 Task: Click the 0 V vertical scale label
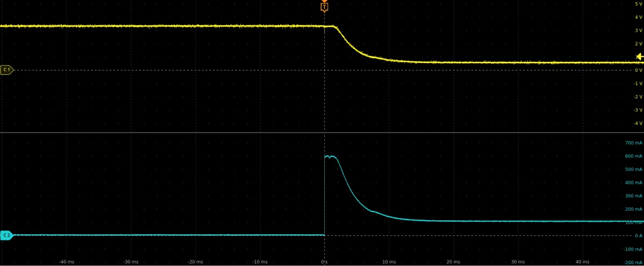pos(638,71)
